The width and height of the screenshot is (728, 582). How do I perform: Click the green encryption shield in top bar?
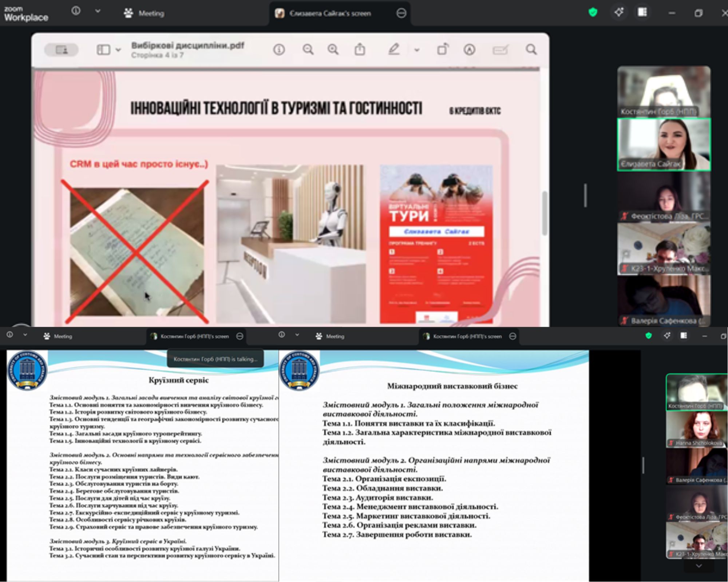pos(593,13)
